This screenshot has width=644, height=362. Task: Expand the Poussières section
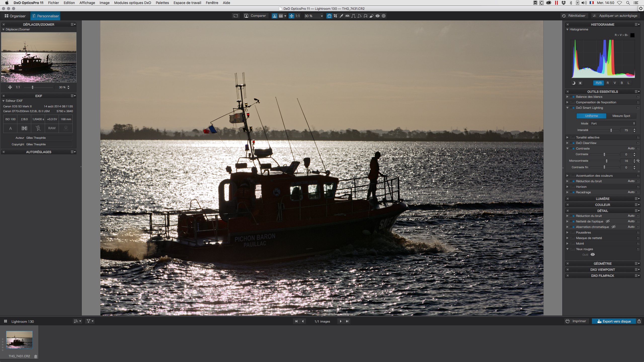(568, 233)
